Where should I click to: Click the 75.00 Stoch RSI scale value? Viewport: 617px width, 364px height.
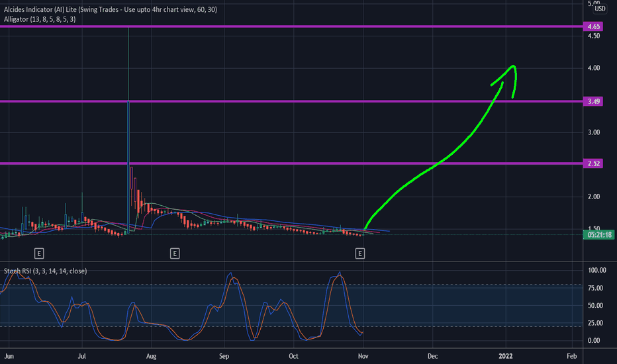coord(595,288)
